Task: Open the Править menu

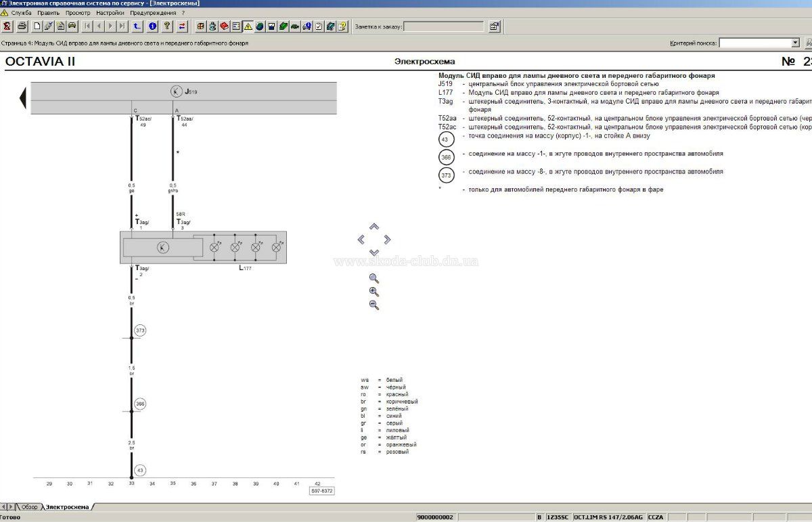Action: pyautogui.click(x=49, y=13)
